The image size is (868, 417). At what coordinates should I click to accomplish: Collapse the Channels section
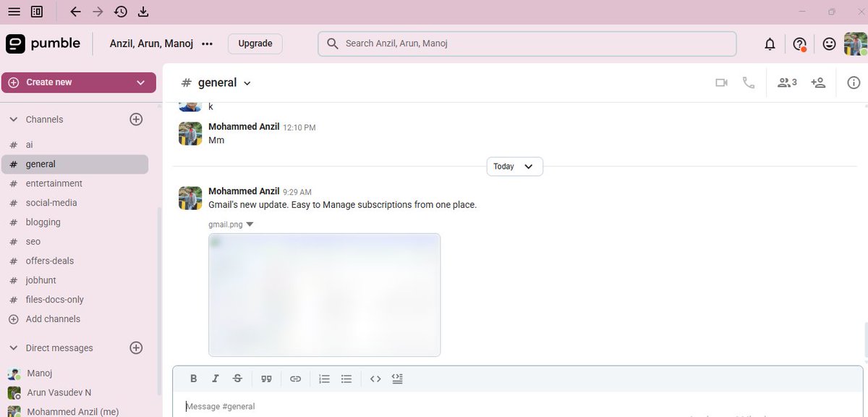[13, 119]
